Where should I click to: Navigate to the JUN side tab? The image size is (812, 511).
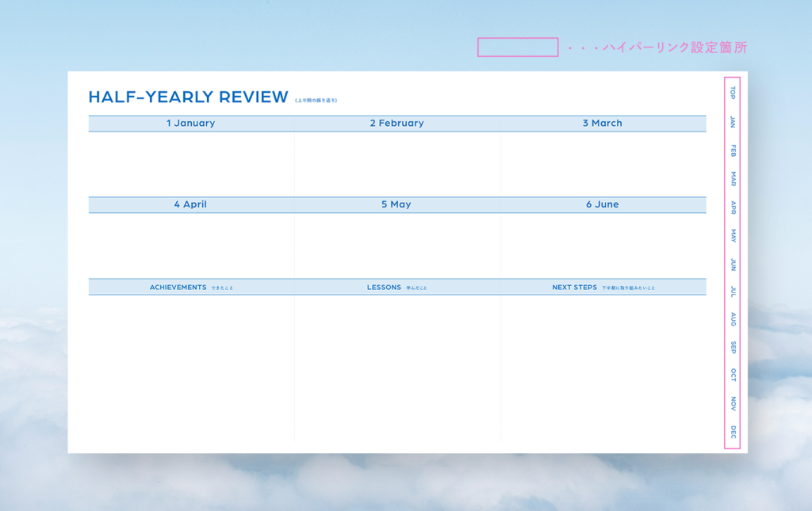(733, 265)
